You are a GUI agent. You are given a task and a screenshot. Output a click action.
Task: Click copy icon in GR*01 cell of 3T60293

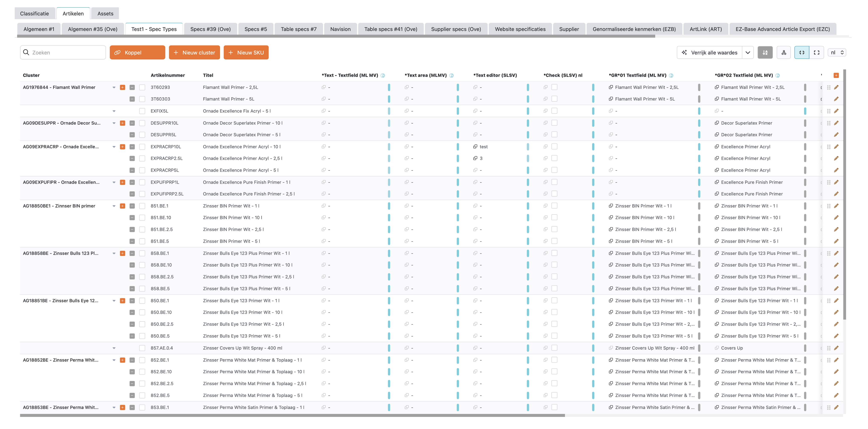tap(611, 87)
